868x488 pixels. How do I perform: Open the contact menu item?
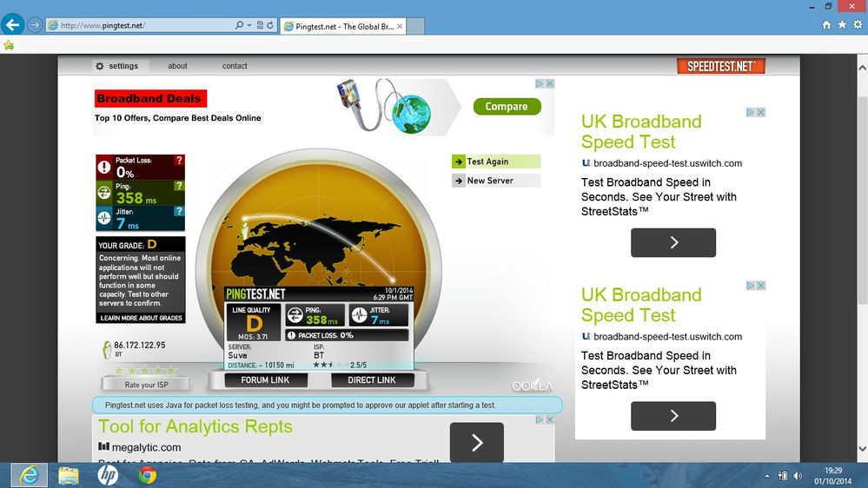[x=235, y=66]
